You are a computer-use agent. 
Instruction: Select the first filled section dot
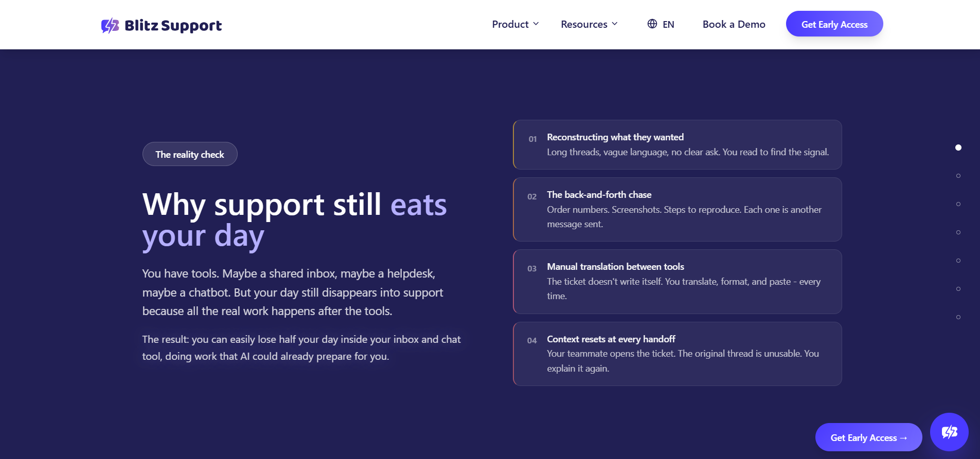[x=958, y=148]
